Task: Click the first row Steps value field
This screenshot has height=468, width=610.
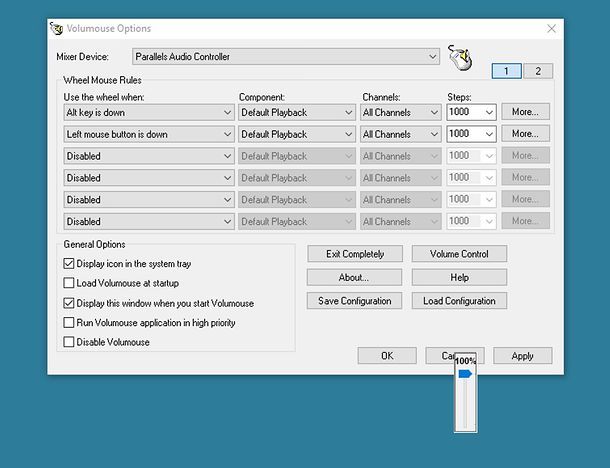Action: [x=464, y=112]
